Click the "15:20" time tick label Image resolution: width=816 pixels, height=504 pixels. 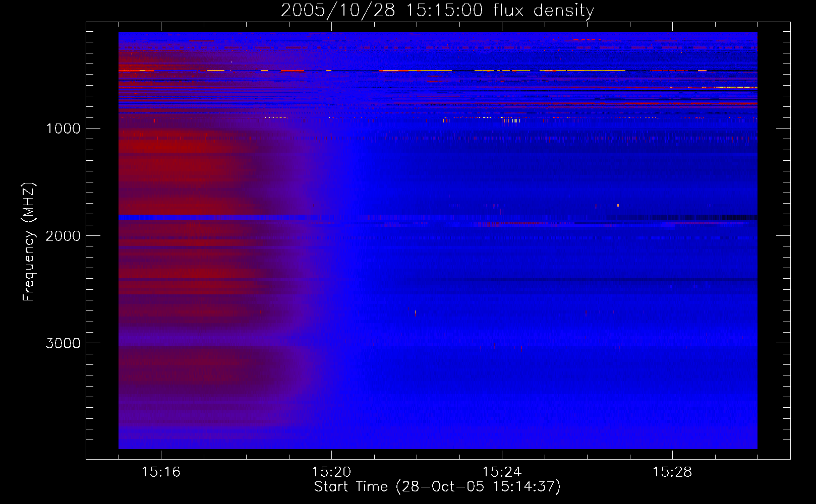(331, 472)
